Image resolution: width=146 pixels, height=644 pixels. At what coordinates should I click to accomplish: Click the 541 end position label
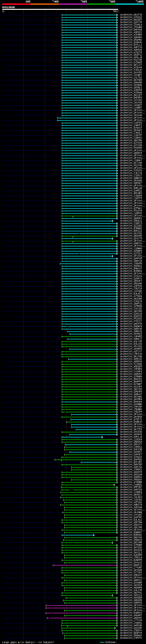[x=115, y=11]
